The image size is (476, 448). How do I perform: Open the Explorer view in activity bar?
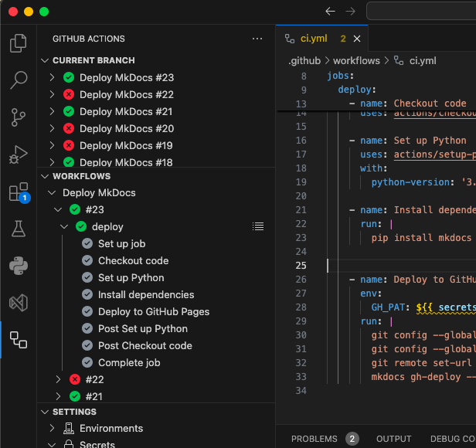(x=19, y=43)
